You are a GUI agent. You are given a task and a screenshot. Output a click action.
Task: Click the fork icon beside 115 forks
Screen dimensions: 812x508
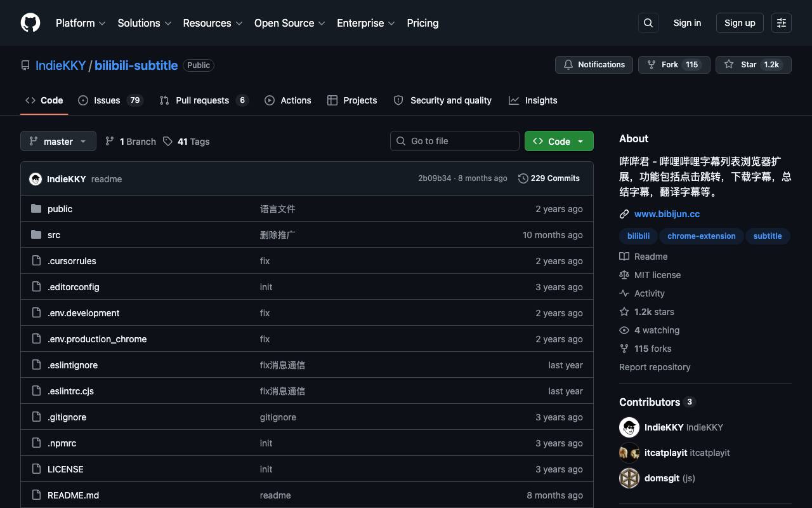point(624,349)
